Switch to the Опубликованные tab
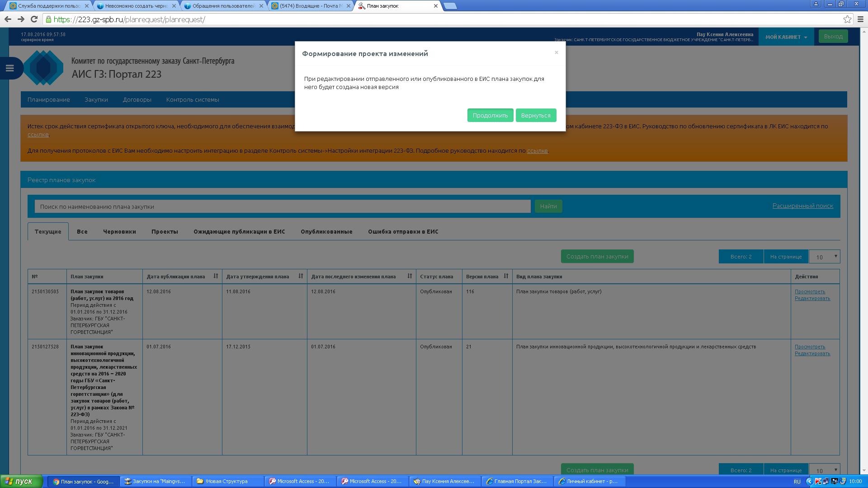Viewport: 868px width, 488px height. tap(326, 231)
